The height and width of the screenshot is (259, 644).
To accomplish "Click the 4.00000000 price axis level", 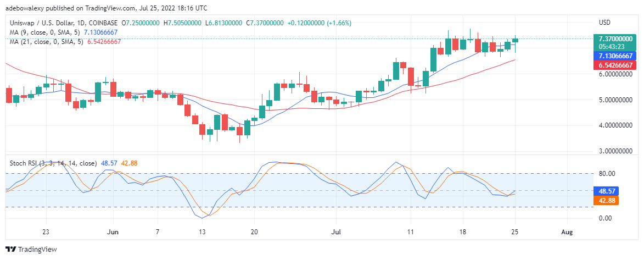I will point(615,126).
